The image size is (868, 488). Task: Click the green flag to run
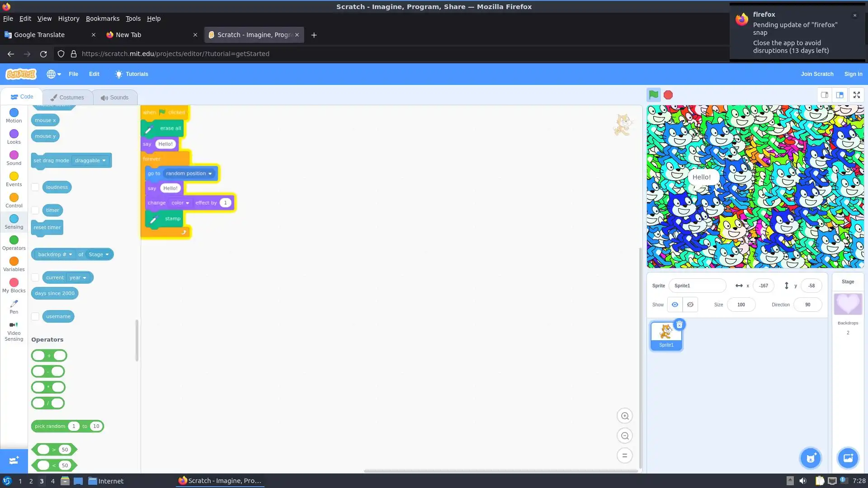[653, 95]
